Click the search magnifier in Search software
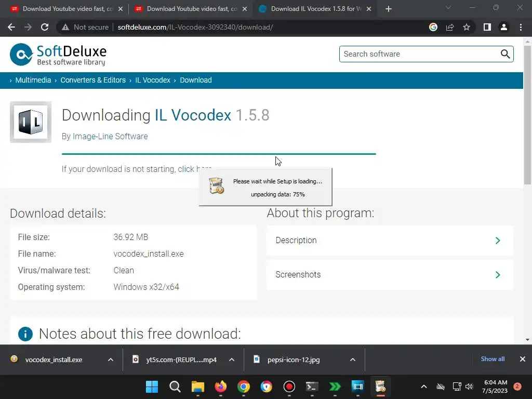532x399 pixels. [505, 54]
